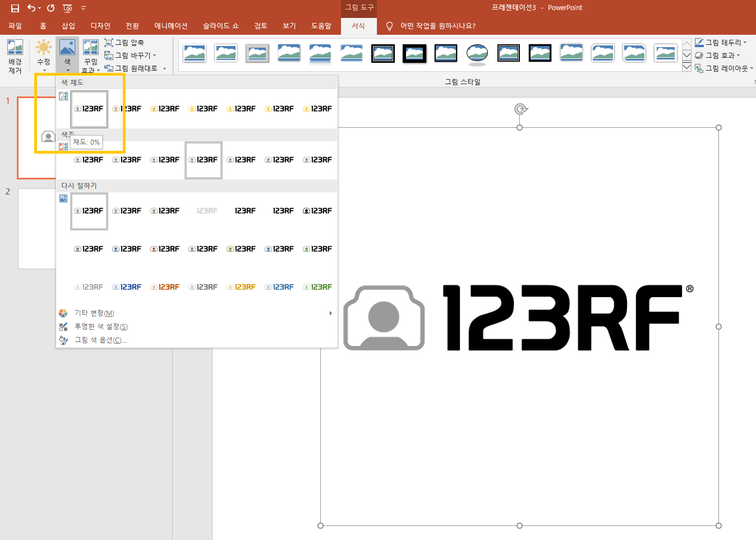Image resolution: width=756 pixels, height=540 pixels.
Task: Select the saturation 0% swatch with tooltip
Action: tap(89, 109)
